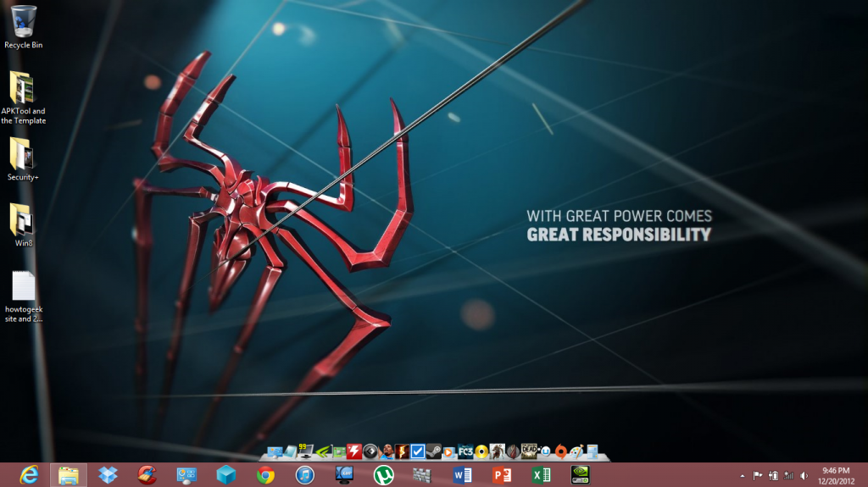
Task: Open the volume control in system tray
Action: coord(803,476)
